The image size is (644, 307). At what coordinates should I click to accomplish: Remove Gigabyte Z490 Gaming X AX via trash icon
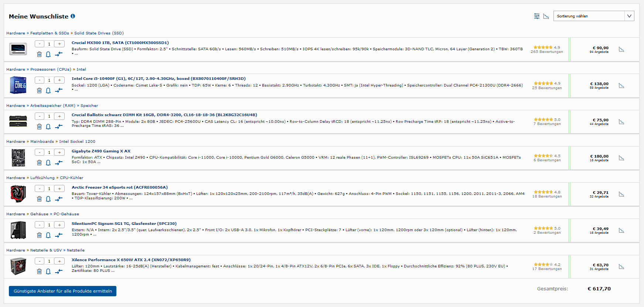pyautogui.click(x=39, y=163)
